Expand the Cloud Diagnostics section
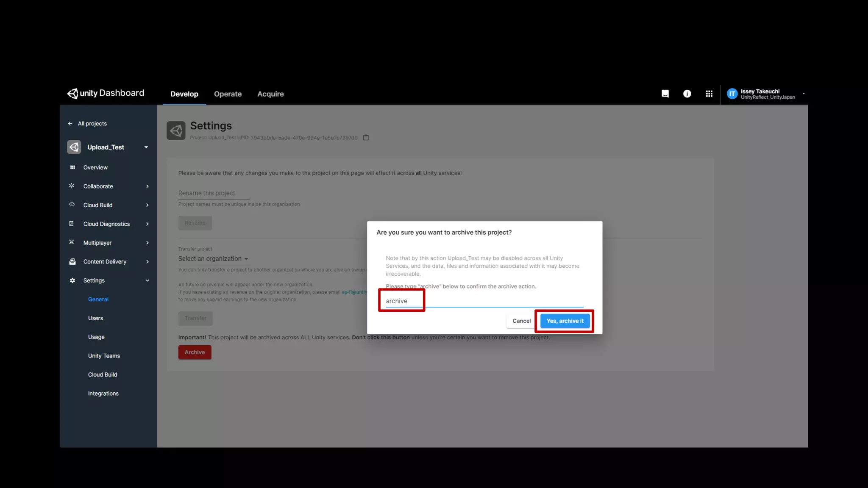868x488 pixels. coord(106,224)
